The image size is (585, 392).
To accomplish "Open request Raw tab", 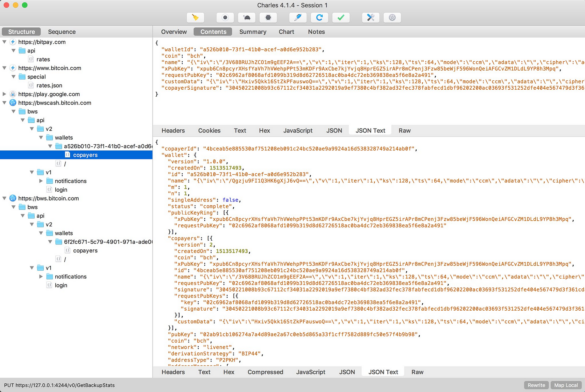I will pos(405,131).
